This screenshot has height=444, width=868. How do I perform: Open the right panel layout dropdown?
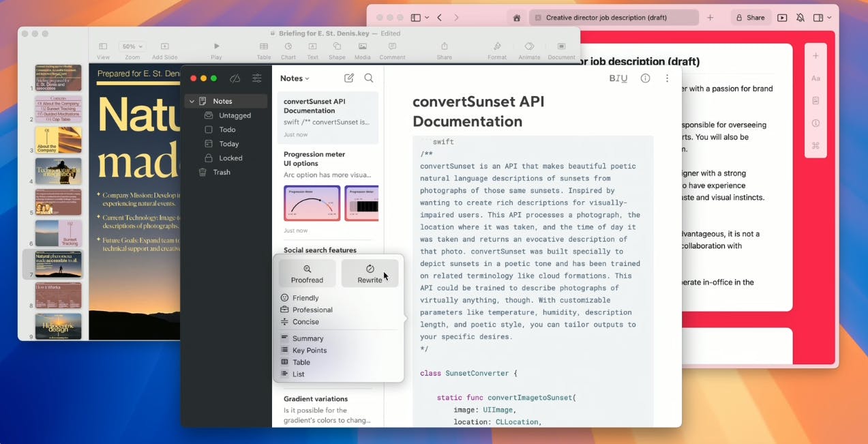(822, 18)
